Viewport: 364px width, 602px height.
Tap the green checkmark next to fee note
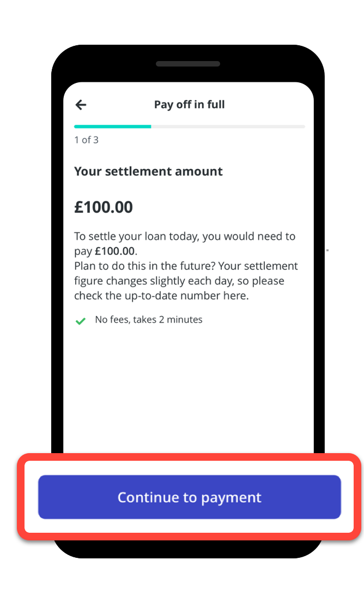81,321
